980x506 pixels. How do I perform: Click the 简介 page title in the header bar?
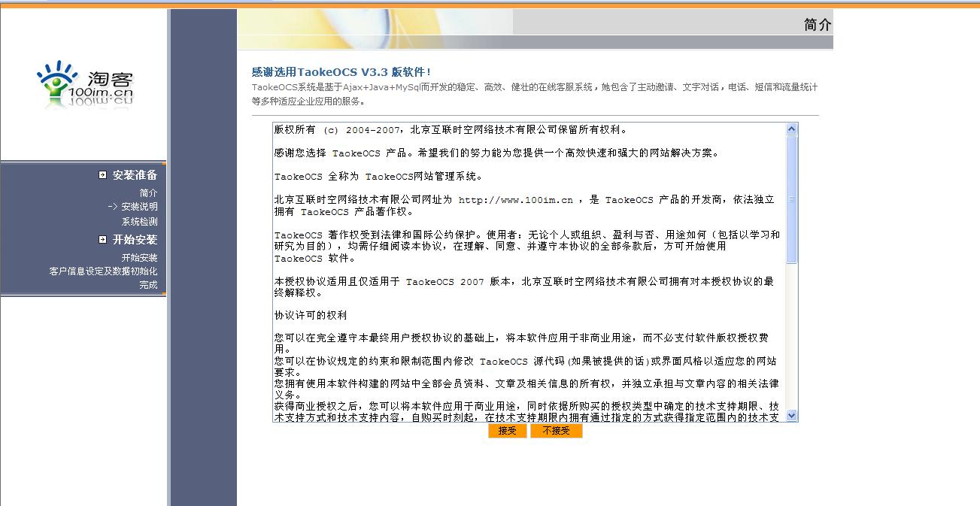(818, 24)
